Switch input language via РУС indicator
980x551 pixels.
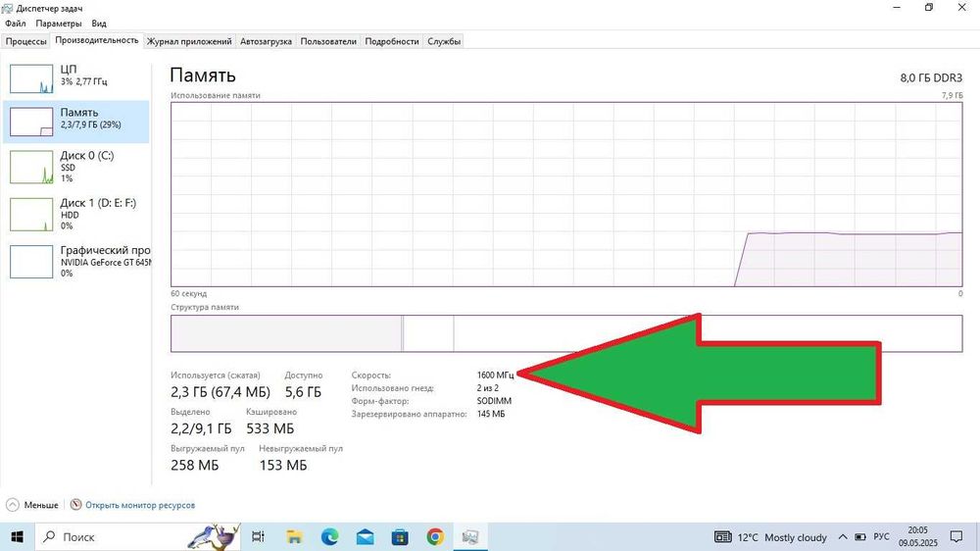pos(881,537)
